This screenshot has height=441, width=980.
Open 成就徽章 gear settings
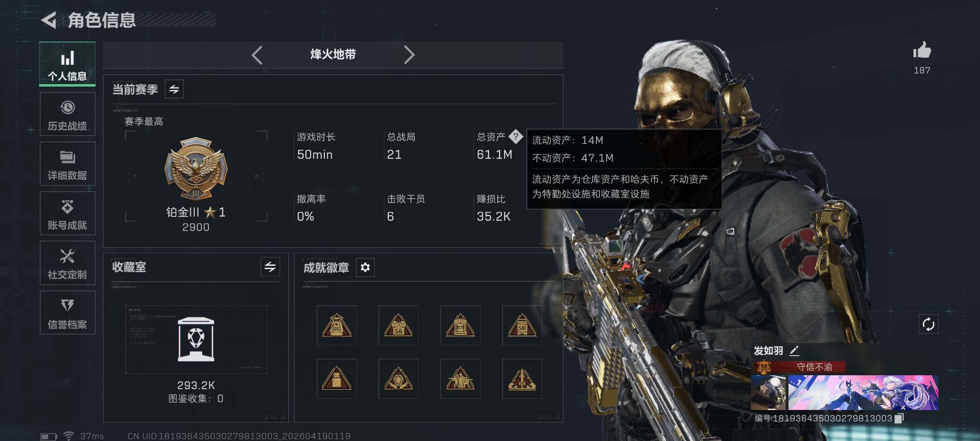tap(365, 267)
